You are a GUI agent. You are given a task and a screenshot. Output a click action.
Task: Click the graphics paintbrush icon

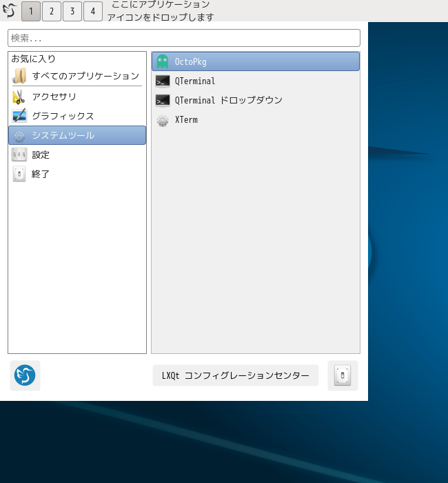pyautogui.click(x=19, y=116)
